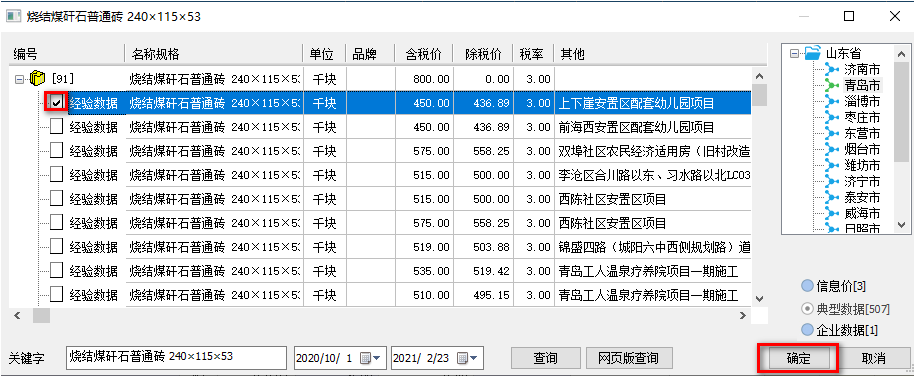Click the table's horizontal scrollbar left arrow

17,316
